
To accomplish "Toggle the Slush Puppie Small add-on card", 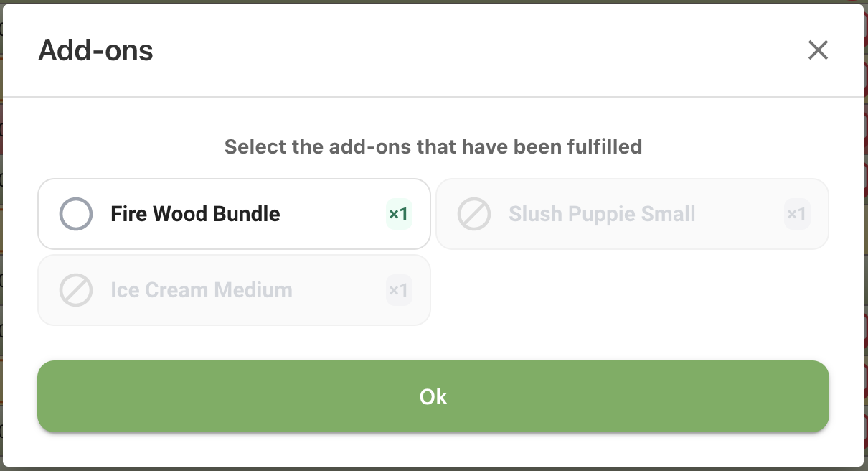I will click(x=632, y=214).
